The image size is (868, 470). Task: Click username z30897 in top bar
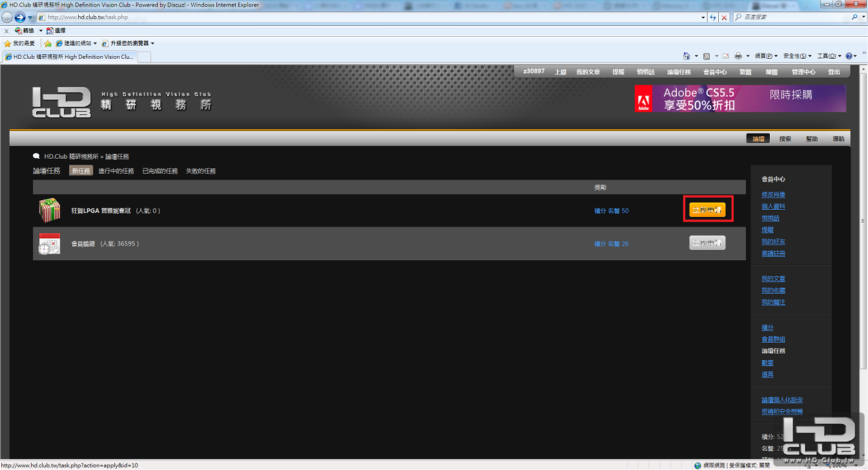point(533,72)
